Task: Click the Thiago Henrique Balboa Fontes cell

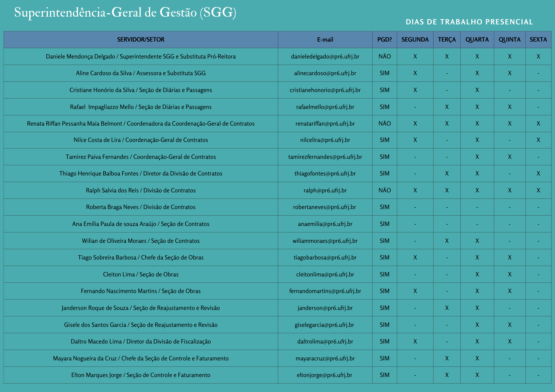Action: click(141, 174)
